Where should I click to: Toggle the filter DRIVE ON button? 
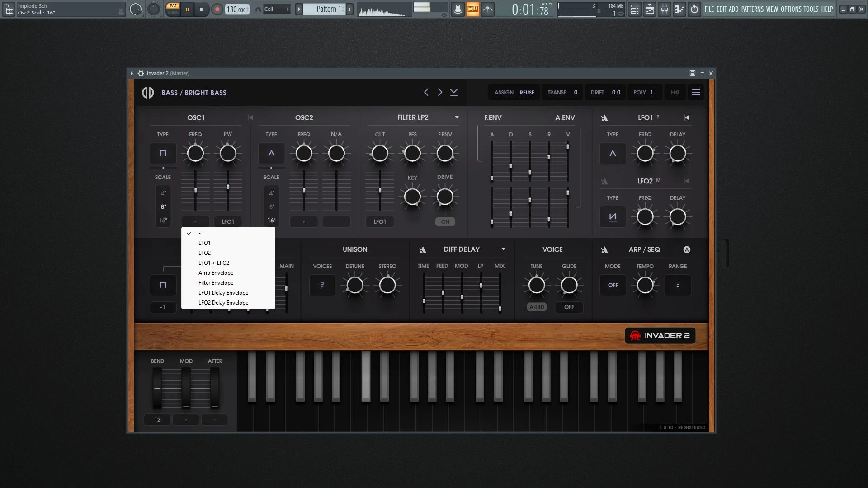pyautogui.click(x=445, y=222)
